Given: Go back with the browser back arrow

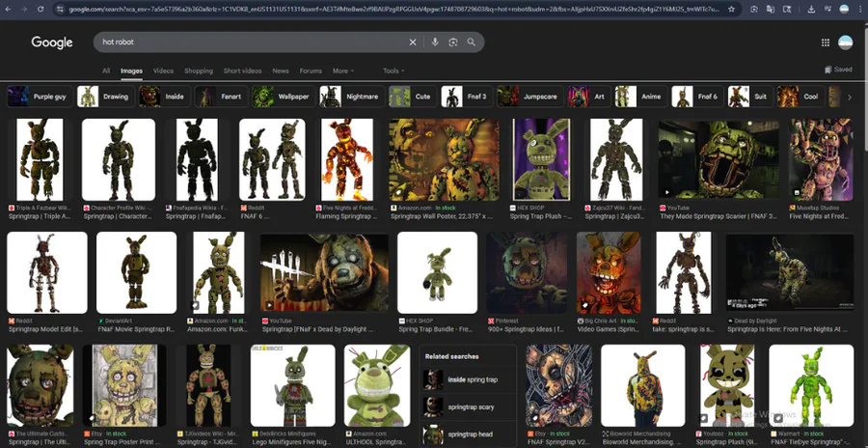Looking at the screenshot, I should click(x=8, y=9).
